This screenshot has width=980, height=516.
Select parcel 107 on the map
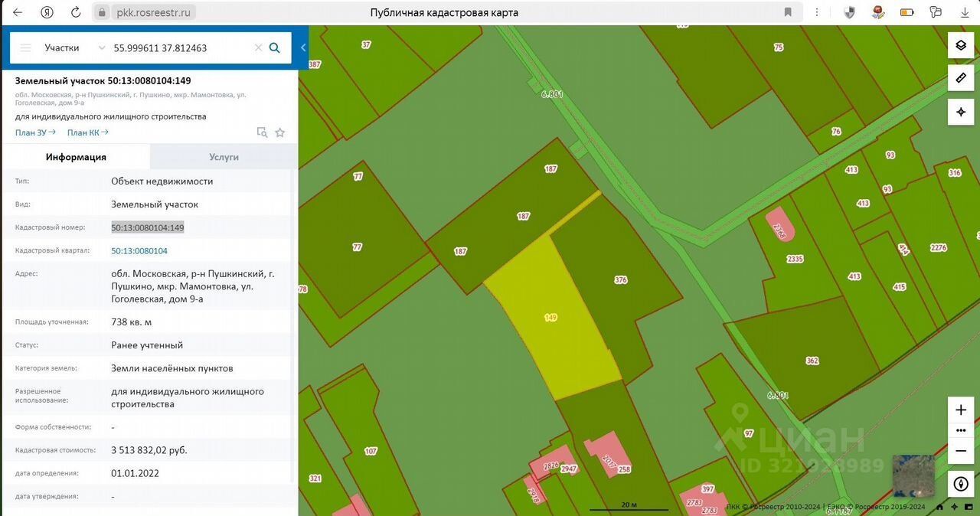[x=371, y=451]
